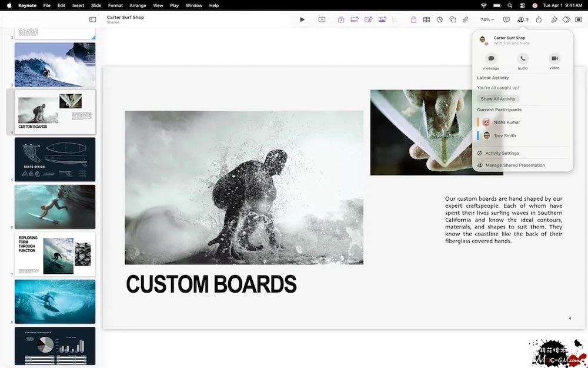Click the Shapes toolbar icon
This screenshot has width=588, height=368.
pyautogui.click(x=453, y=19)
